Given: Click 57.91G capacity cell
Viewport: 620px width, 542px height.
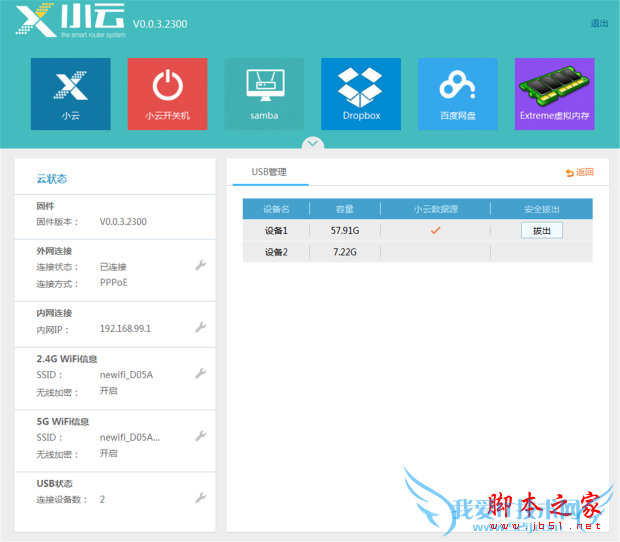Looking at the screenshot, I should point(345,231).
